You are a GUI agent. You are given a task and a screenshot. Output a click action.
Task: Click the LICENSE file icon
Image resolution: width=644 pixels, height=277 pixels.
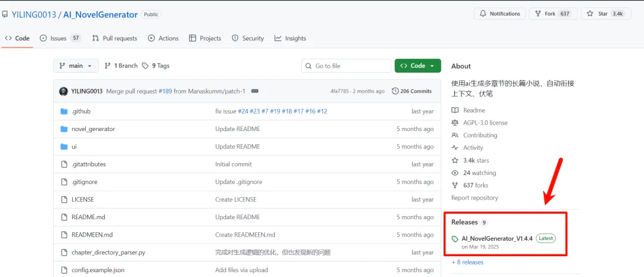click(x=64, y=200)
